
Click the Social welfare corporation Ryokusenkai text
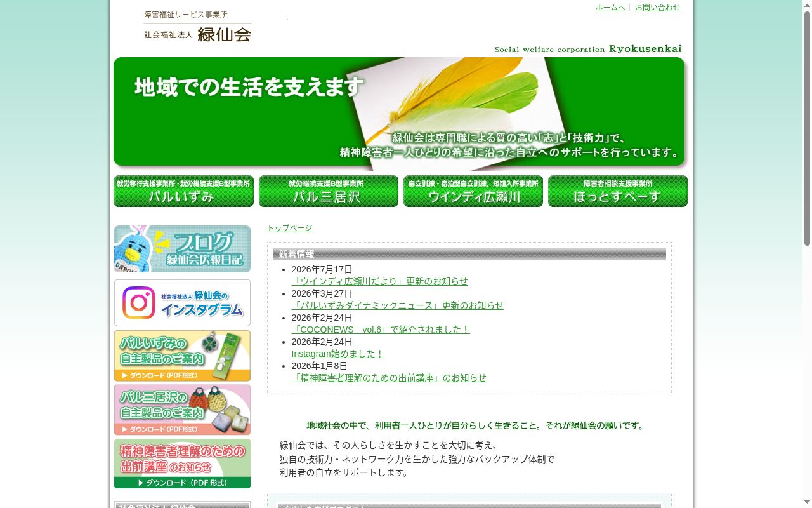[588, 49]
